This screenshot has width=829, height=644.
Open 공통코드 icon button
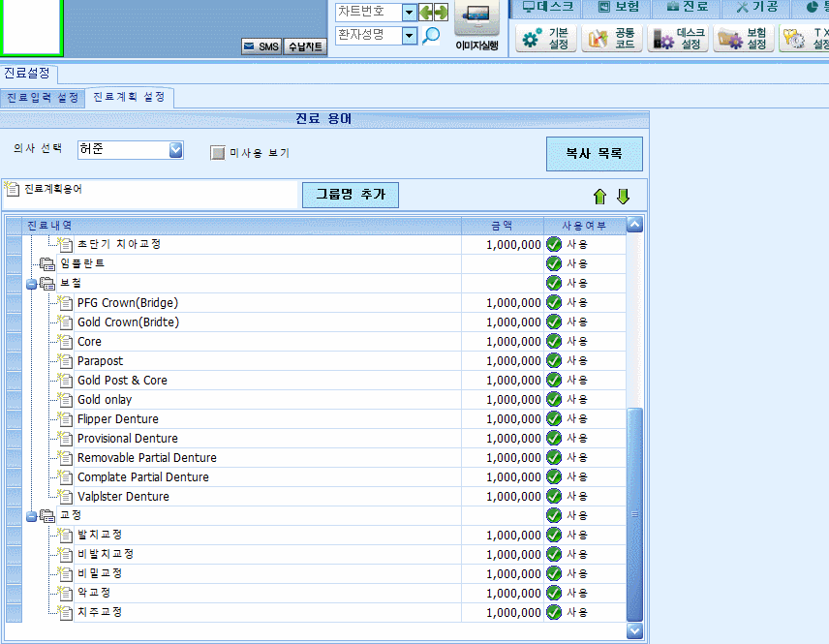click(x=612, y=38)
